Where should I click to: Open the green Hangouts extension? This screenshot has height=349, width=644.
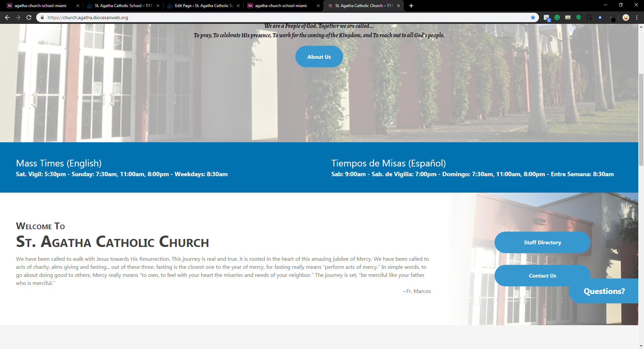coord(579,17)
